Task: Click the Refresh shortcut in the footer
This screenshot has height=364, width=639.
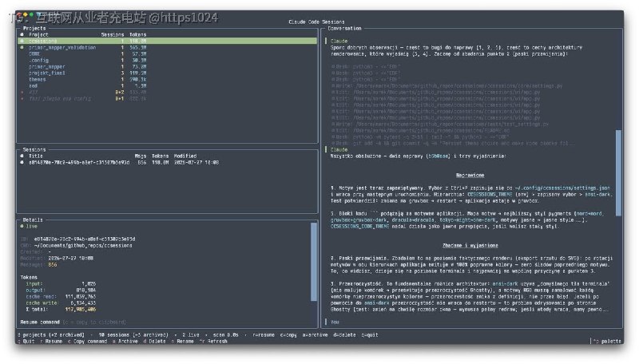Action: [x=213, y=342]
